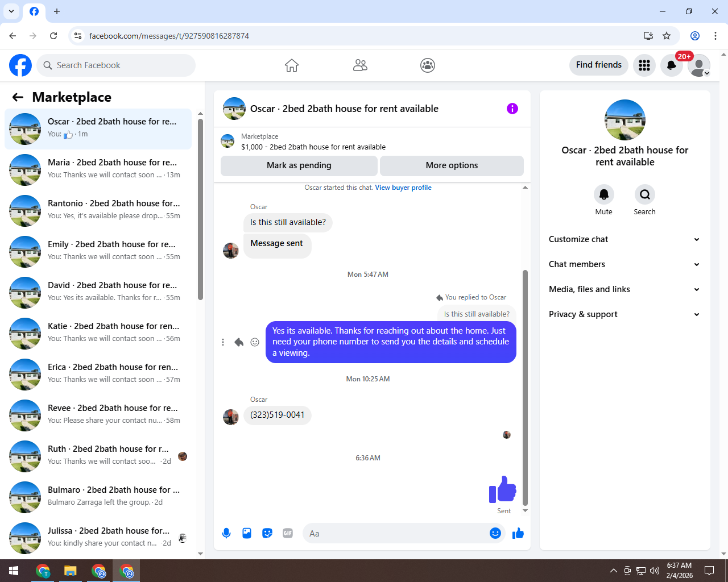The height and width of the screenshot is (582, 728).
Task: React to the blue message with smiley icon
Action: pyautogui.click(x=255, y=342)
